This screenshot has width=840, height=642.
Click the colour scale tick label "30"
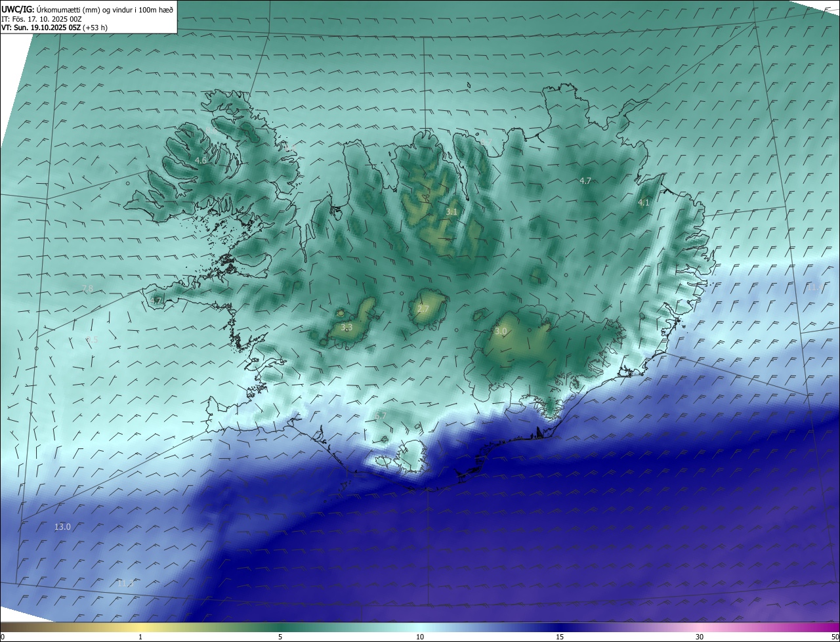tap(700, 637)
